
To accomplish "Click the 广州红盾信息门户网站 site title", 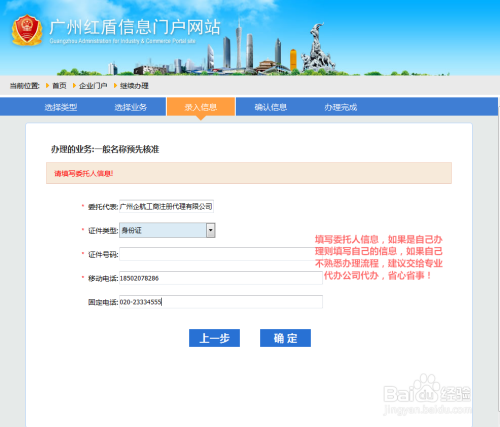I will point(135,27).
